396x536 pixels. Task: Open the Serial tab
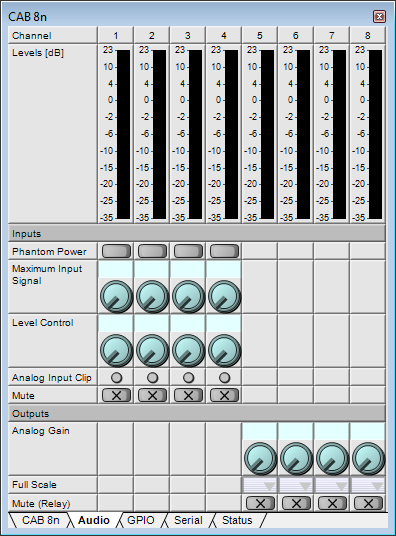(188, 520)
